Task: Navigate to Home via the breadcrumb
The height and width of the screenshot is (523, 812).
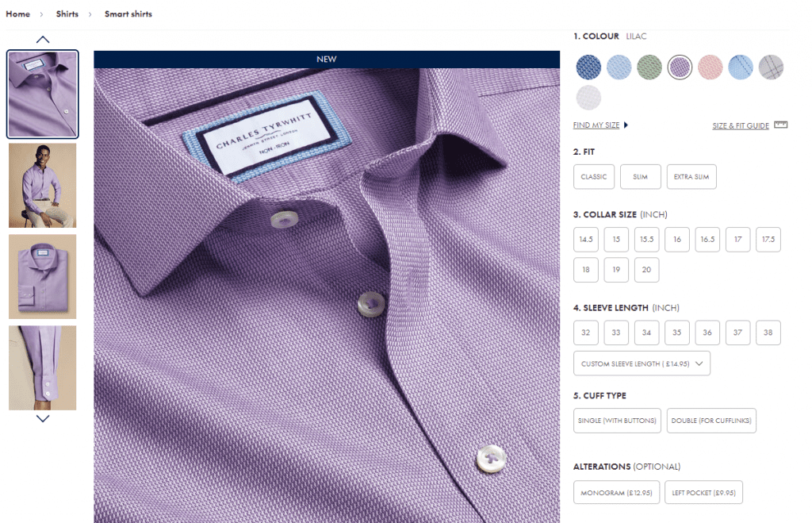Action: click(x=17, y=13)
